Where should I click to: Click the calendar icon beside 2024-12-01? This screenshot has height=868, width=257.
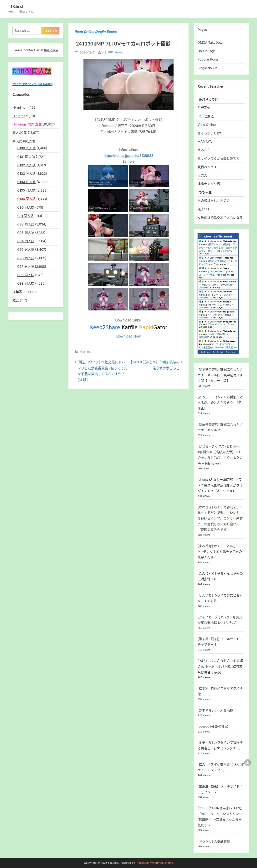point(76,53)
